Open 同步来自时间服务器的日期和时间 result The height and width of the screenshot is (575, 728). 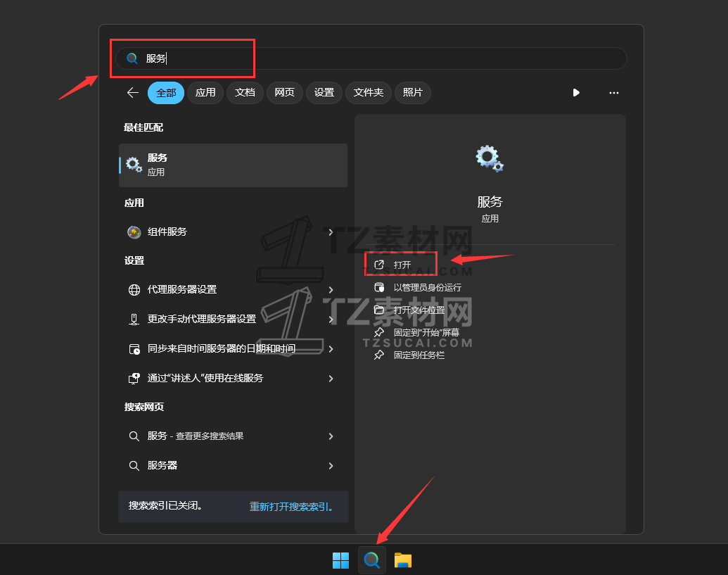233,349
